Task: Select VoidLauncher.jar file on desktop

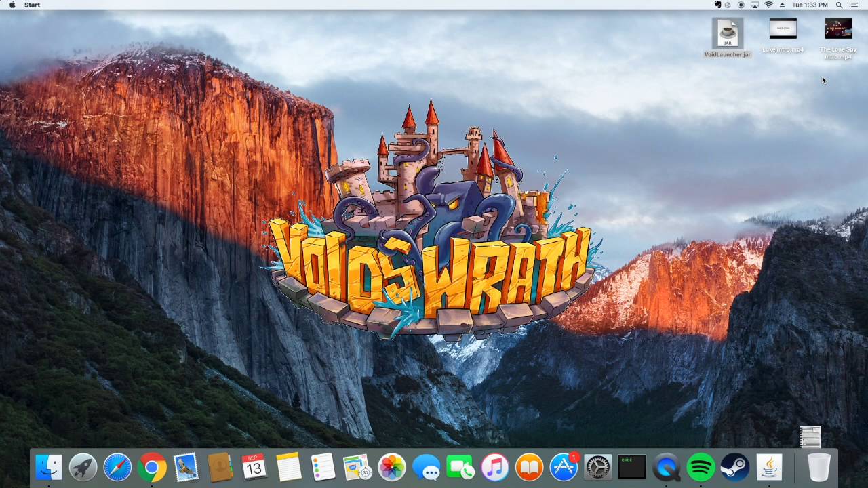Action: [x=728, y=37]
